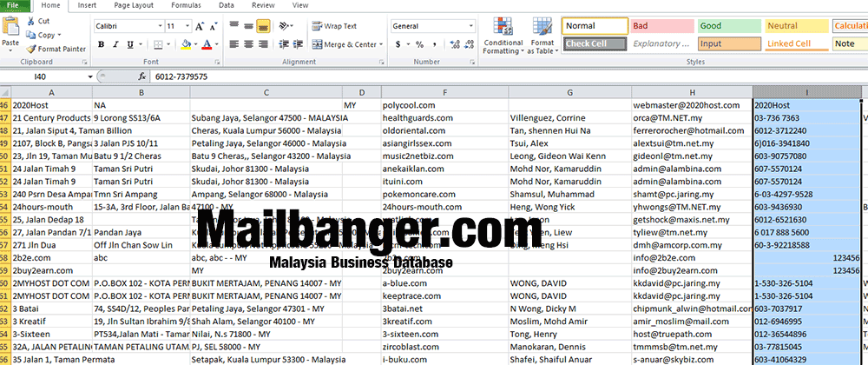Image resolution: width=868 pixels, height=365 pixels.
Task: Expand the Paste options arrow
Action: point(10,50)
